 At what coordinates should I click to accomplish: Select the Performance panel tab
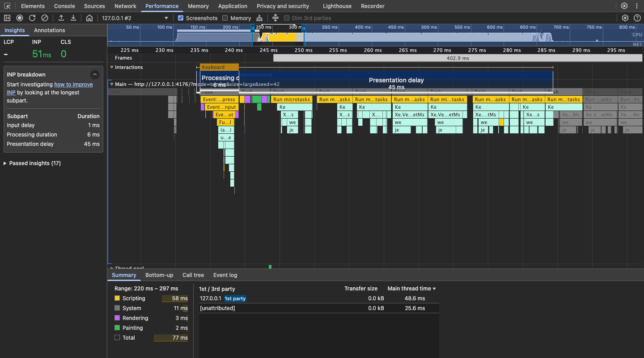point(162,6)
